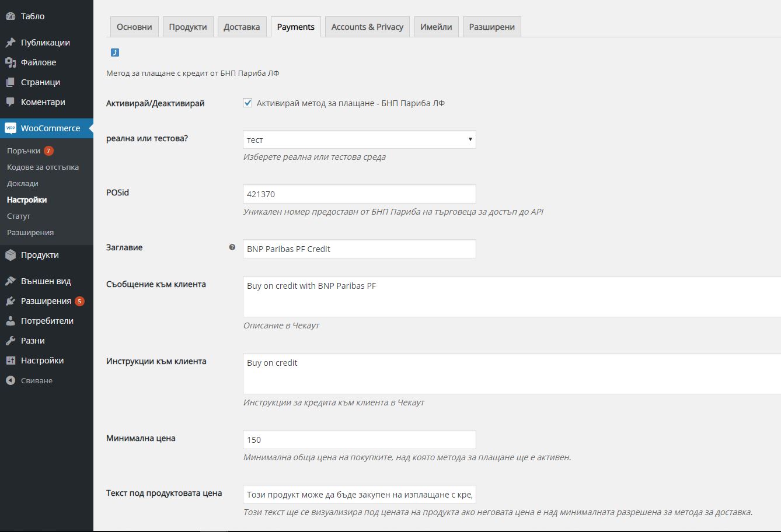Click the Инструкции към клиента textarea
Screen dimensions: 781x532
[512, 374]
